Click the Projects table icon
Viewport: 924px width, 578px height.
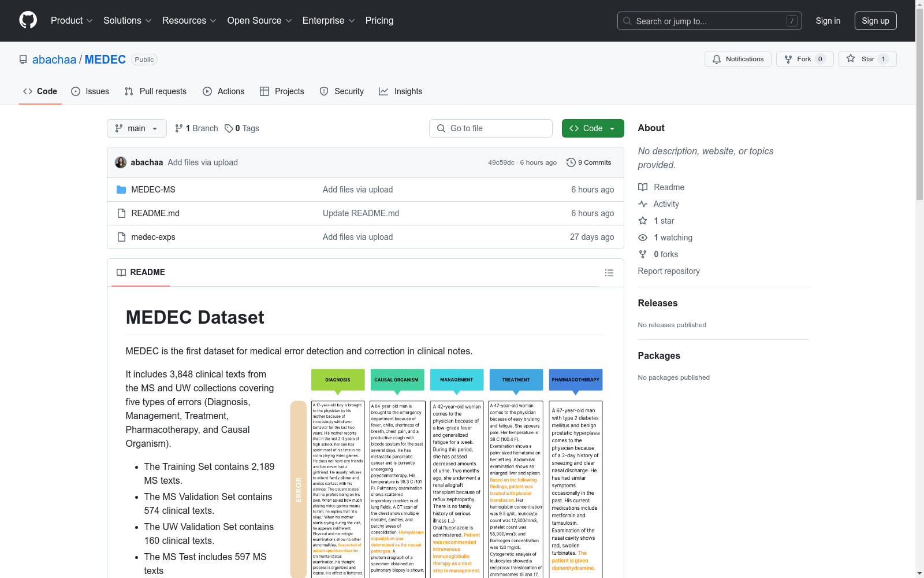coord(264,91)
